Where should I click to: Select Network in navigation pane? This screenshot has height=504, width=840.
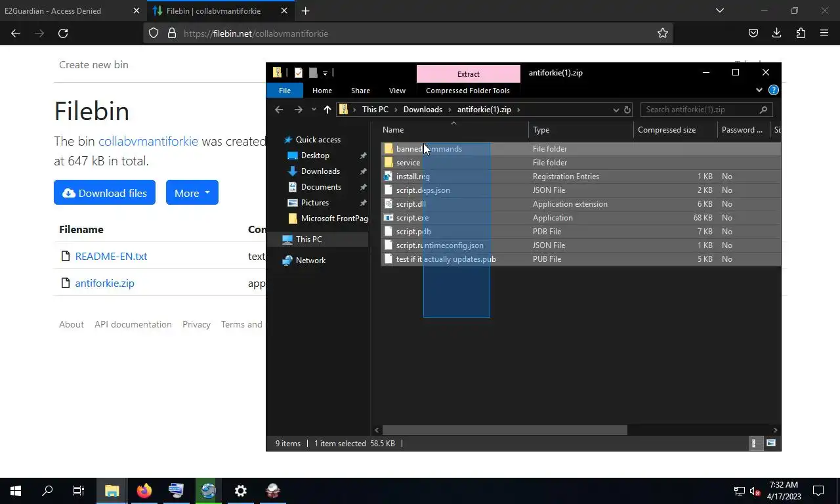(310, 261)
